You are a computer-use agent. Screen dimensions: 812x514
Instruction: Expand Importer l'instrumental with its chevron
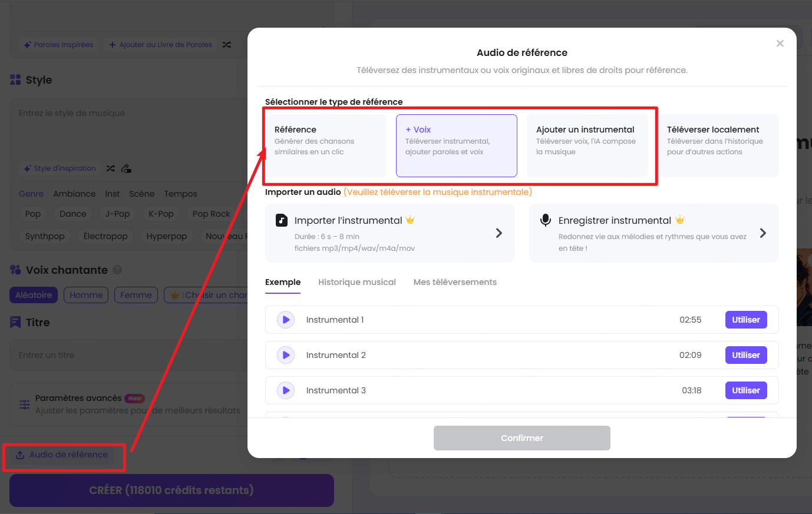[499, 233]
